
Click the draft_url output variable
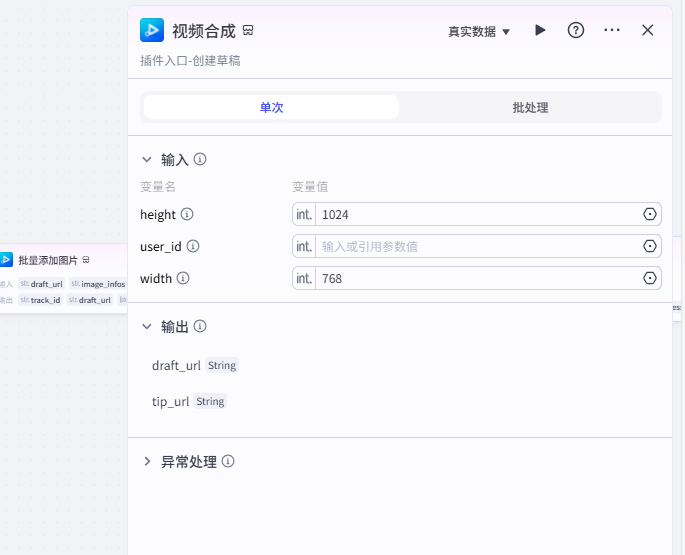point(176,365)
